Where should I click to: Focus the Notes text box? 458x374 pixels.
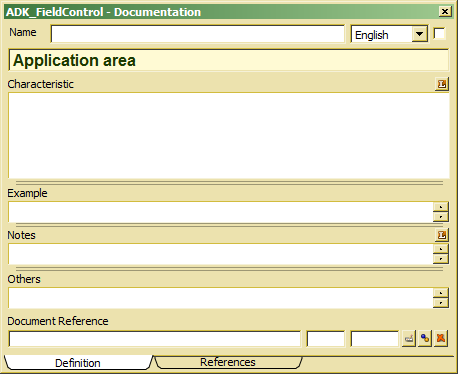(221, 254)
